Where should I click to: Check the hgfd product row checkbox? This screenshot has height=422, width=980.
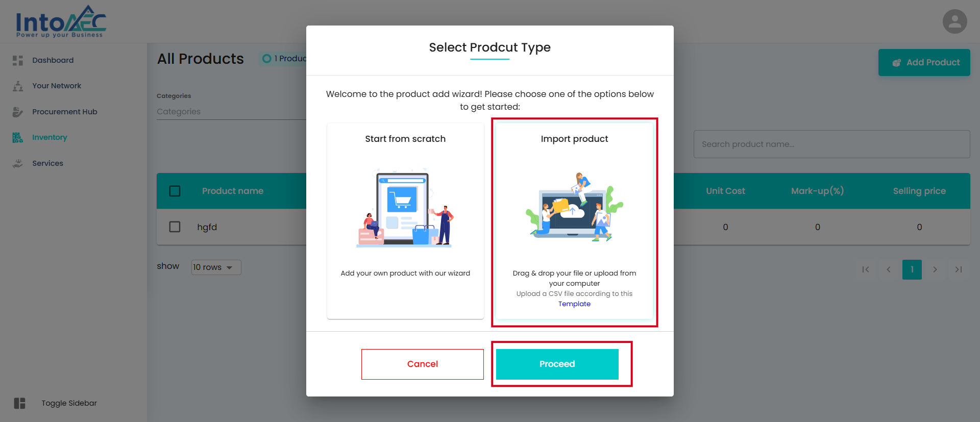175,227
